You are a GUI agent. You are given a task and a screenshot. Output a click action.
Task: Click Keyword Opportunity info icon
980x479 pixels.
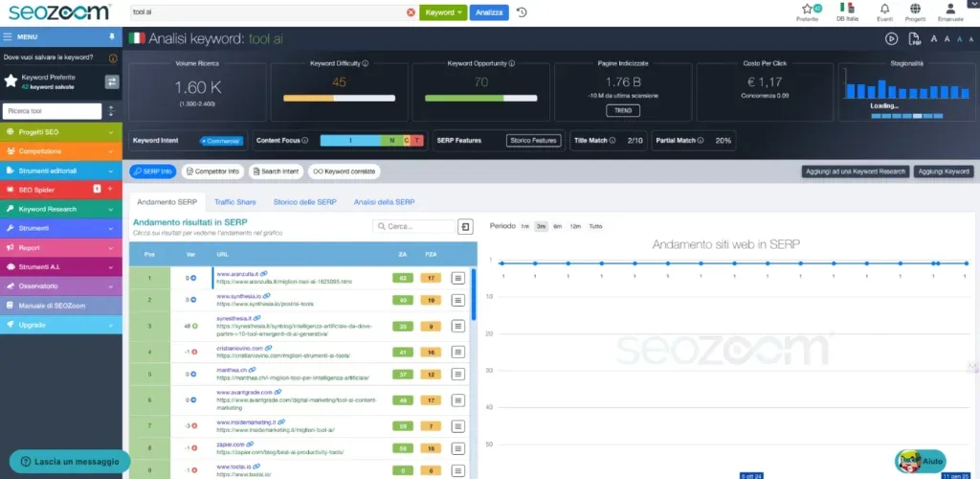(512, 63)
